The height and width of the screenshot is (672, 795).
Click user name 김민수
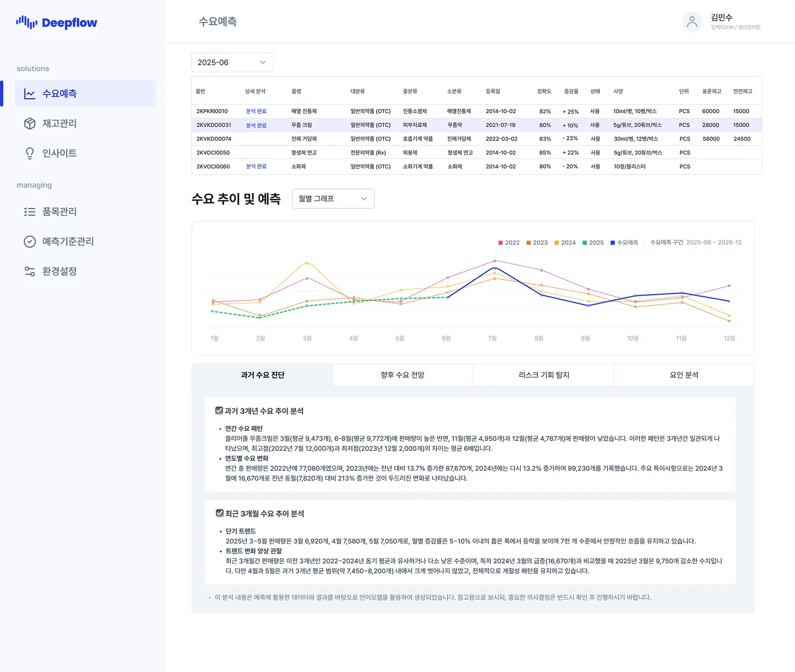tap(722, 18)
